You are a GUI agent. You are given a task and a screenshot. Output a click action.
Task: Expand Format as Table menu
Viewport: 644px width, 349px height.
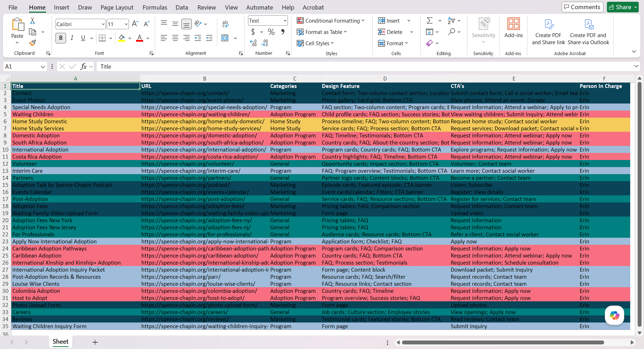pos(322,32)
